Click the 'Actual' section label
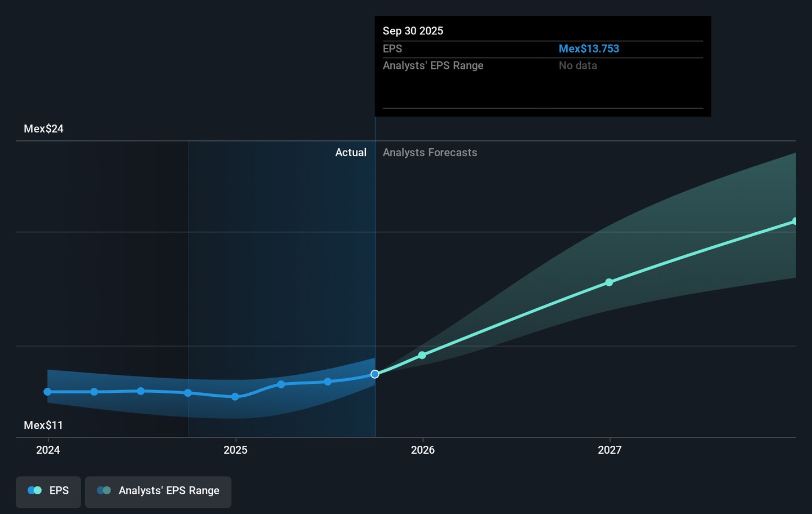The image size is (812, 514). (x=351, y=153)
